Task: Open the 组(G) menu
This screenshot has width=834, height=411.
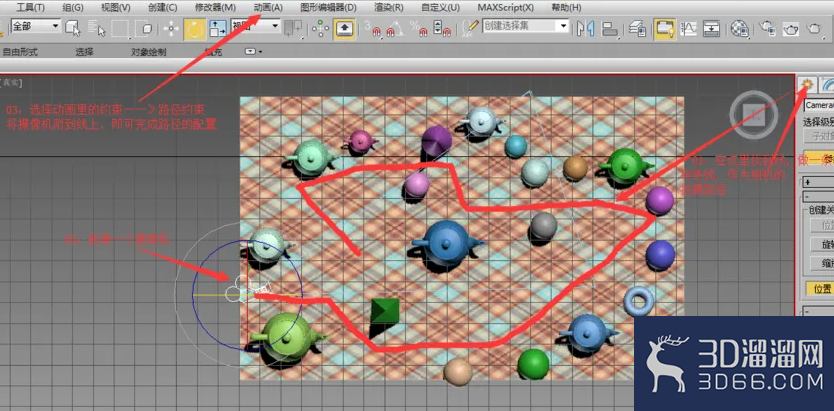Action: [73, 7]
